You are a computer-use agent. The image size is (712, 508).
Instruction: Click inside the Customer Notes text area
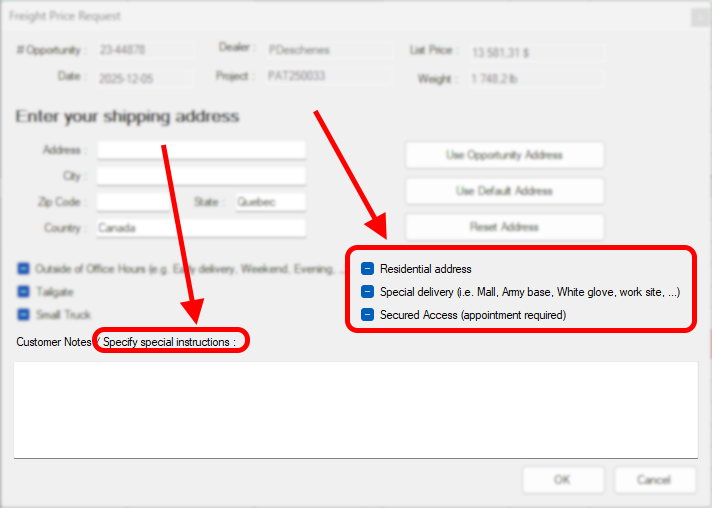(355, 410)
